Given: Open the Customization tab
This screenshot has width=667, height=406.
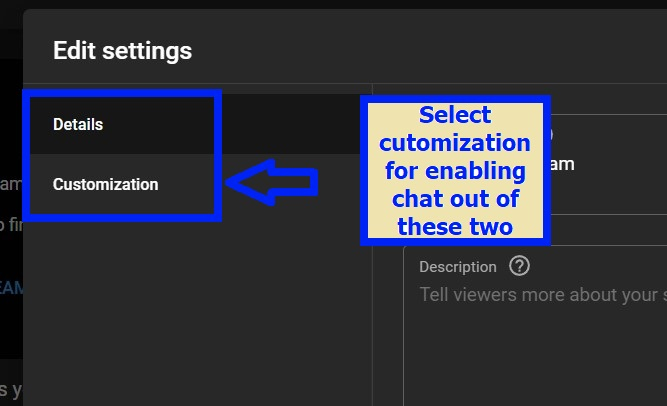Looking at the screenshot, I should 105,185.
